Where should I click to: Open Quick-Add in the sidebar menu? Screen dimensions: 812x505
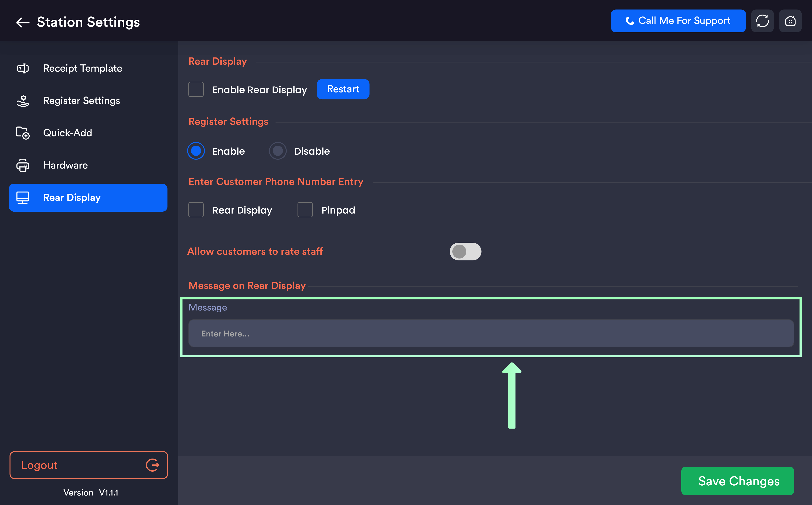click(x=67, y=133)
